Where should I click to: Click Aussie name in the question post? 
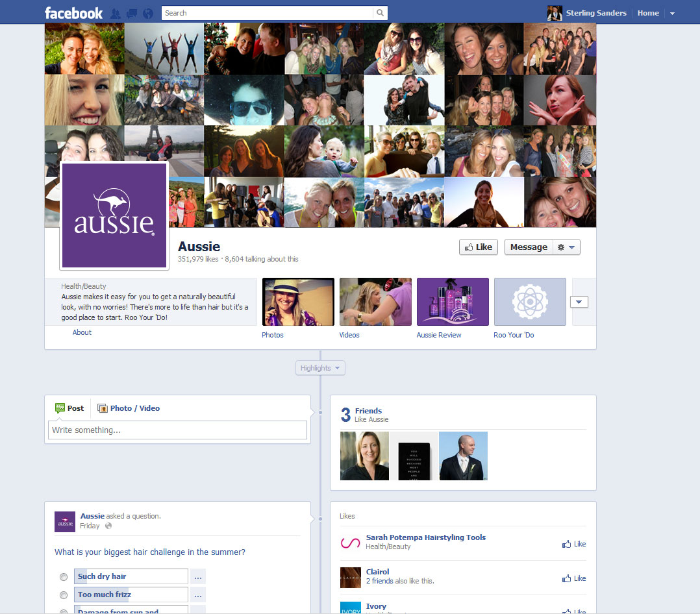[92, 516]
